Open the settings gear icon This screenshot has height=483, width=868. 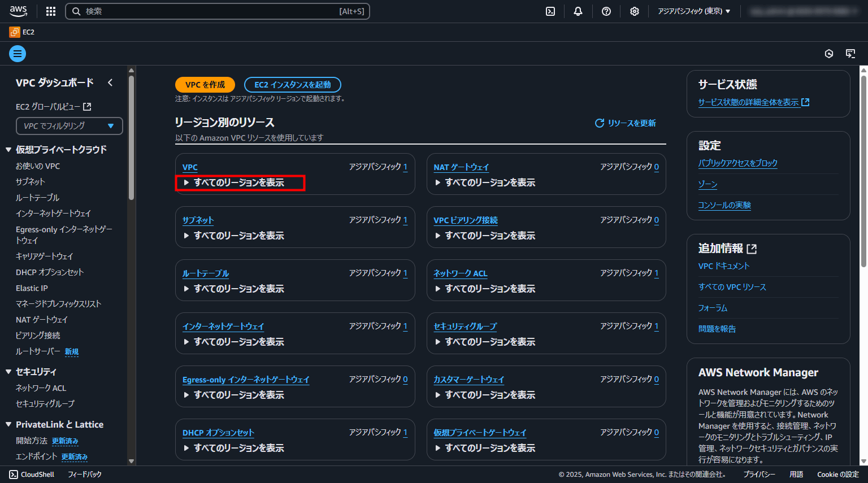[x=635, y=11]
